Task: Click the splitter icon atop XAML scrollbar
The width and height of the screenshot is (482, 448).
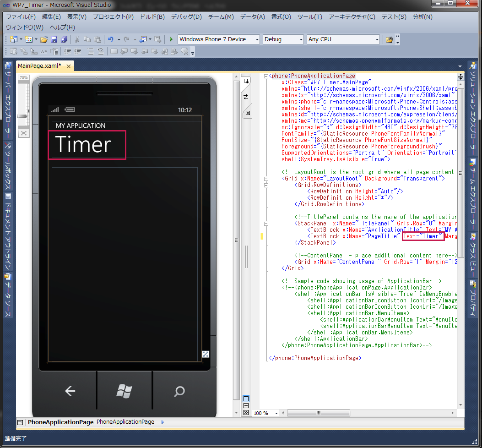Action: (460, 76)
